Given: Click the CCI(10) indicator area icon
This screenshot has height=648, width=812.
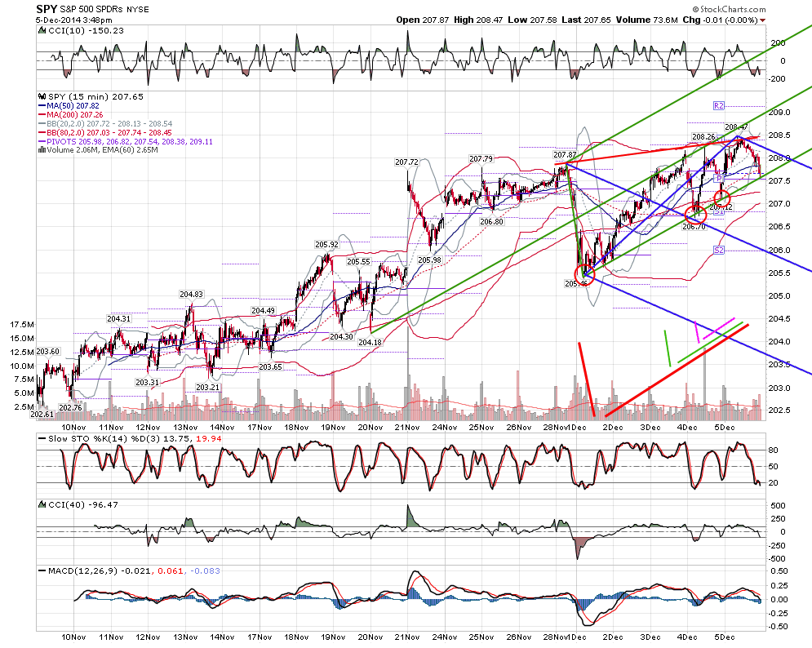Looking at the screenshot, I should [x=42, y=30].
